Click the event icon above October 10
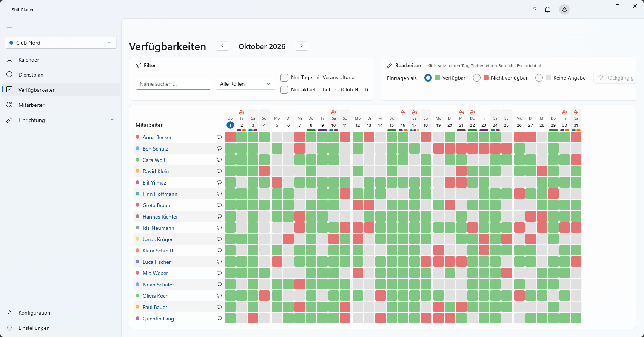The width and height of the screenshot is (644, 337). coord(334,112)
